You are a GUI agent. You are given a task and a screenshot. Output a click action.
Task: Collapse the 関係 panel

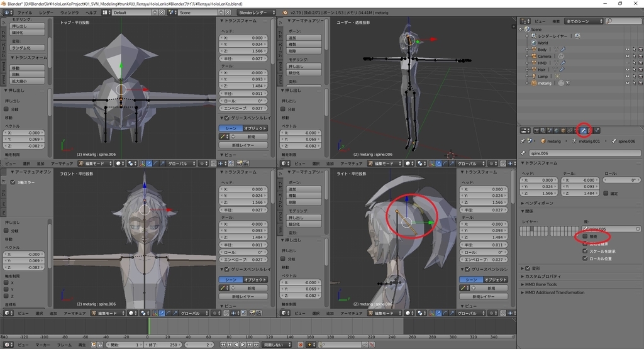point(528,211)
